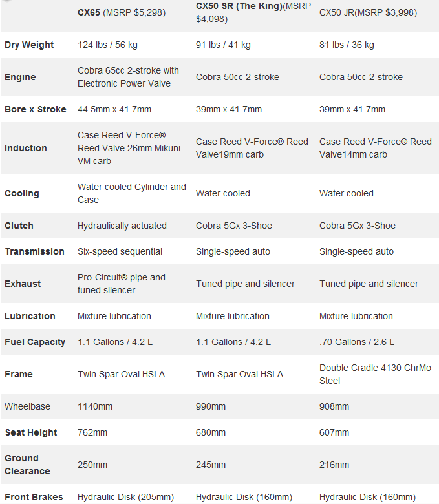Click the 'Six-speed sequential' transmission cell

point(120,251)
